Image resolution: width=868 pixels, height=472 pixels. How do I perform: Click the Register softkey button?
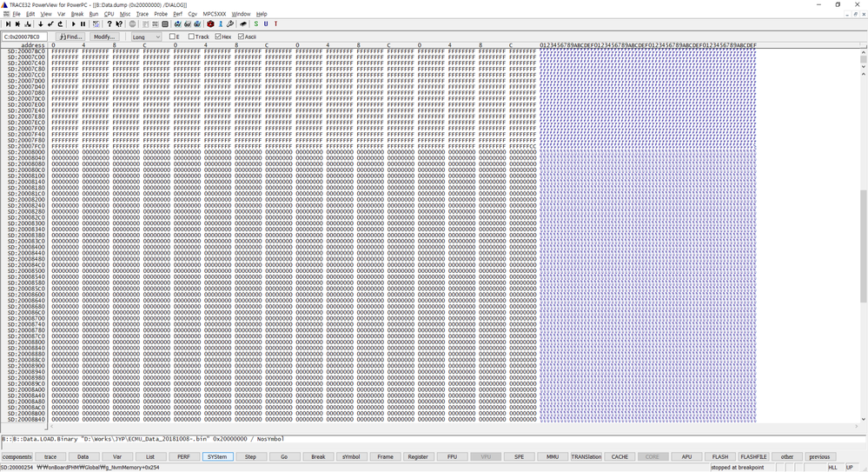pyautogui.click(x=418, y=456)
